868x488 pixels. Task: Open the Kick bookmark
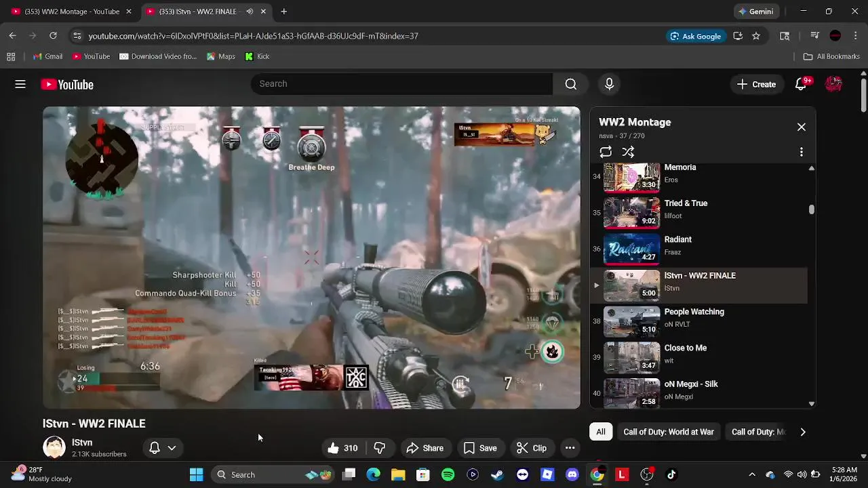tap(257, 56)
